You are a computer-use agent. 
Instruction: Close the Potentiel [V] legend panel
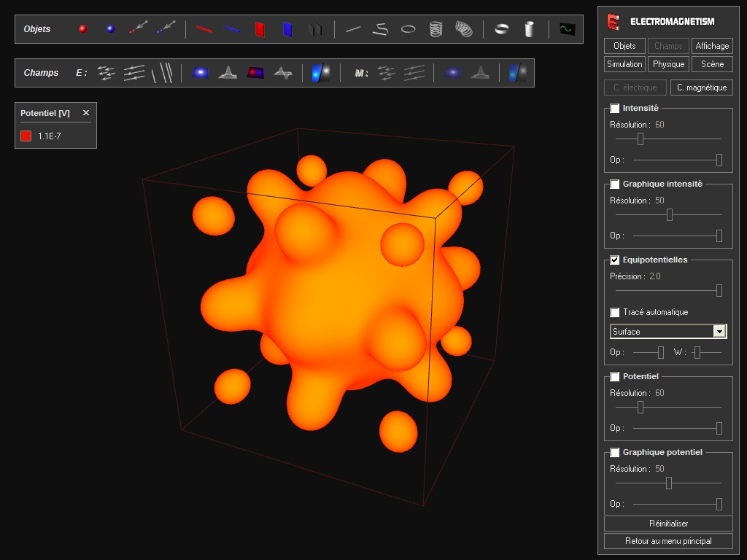pos(86,113)
